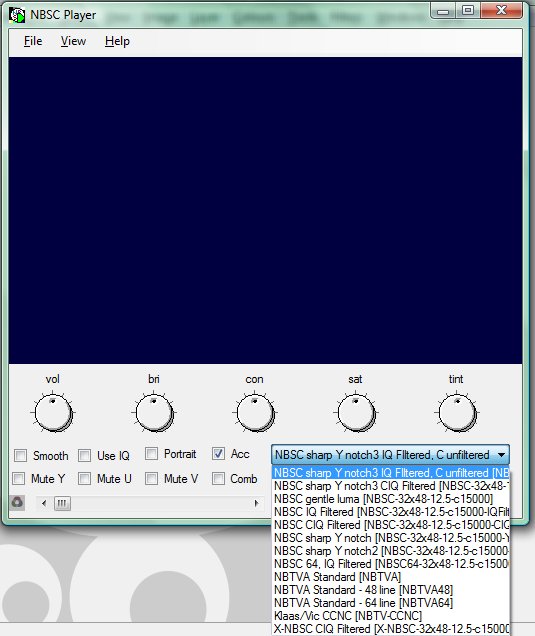The image size is (535, 636).
Task: Select NBSC gentle luma option
Action: 391,499
